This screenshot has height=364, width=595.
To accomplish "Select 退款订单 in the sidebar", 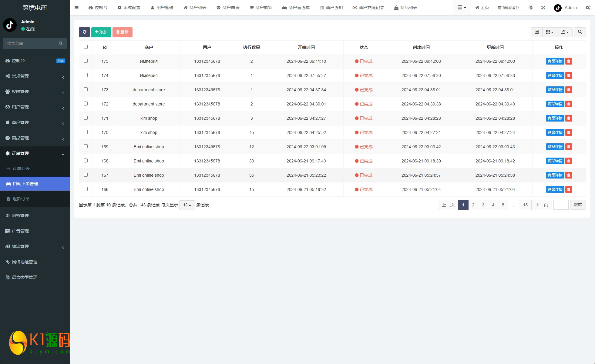I will (21, 199).
